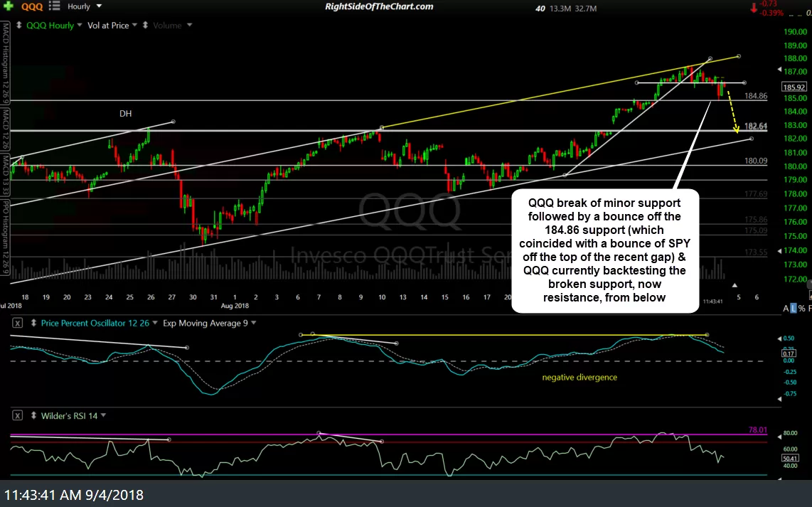
Task: Select the A arithmetic scale toggle
Action: pyautogui.click(x=786, y=309)
